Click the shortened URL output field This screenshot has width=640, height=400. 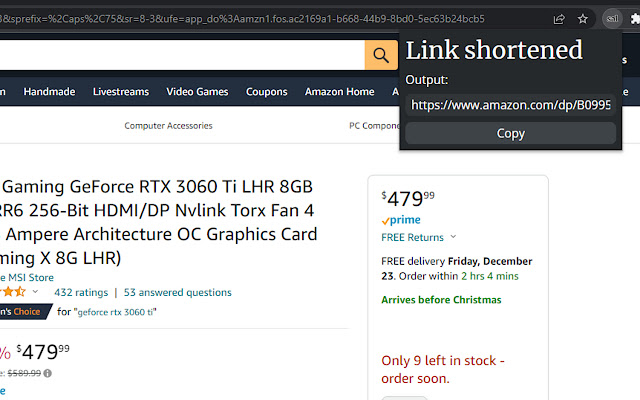click(510, 104)
